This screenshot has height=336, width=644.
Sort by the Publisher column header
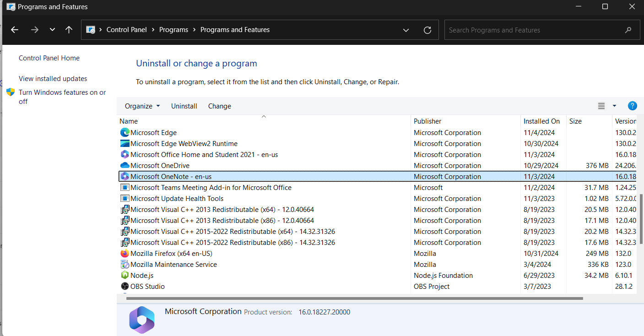(x=428, y=121)
